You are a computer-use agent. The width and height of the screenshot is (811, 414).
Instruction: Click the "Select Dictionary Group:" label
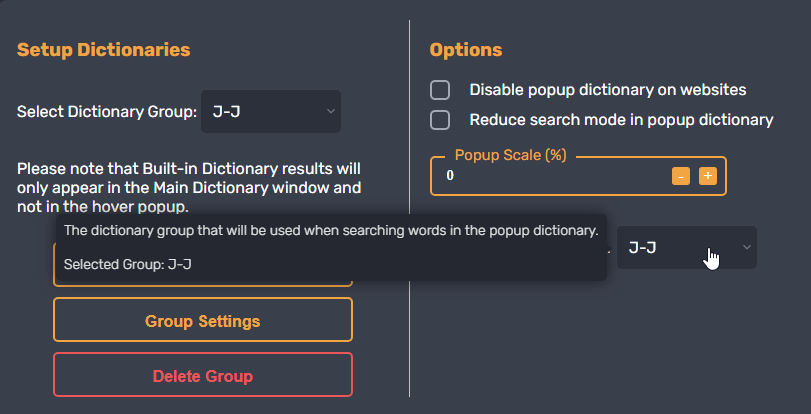[x=107, y=112]
